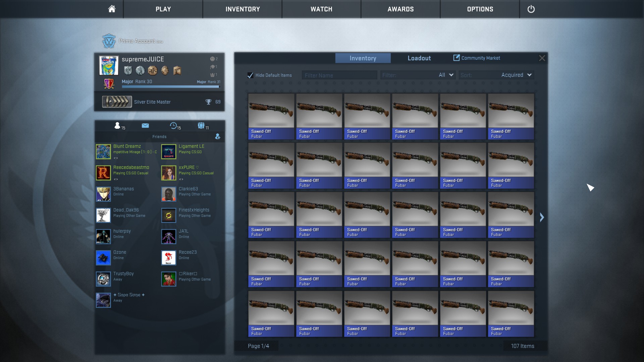644x362 pixels.
Task: Click the add friend icon
Action: pyautogui.click(x=218, y=136)
